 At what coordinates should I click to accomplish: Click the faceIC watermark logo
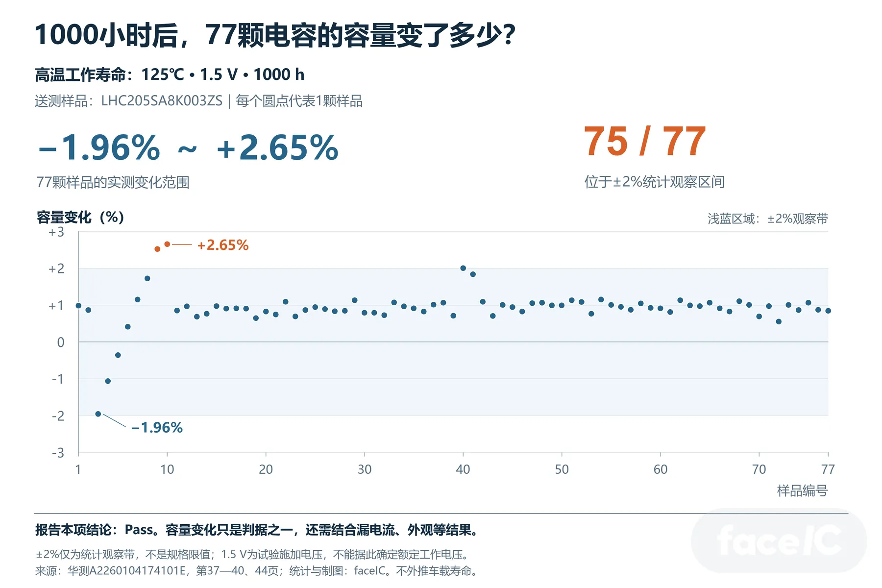(779, 541)
